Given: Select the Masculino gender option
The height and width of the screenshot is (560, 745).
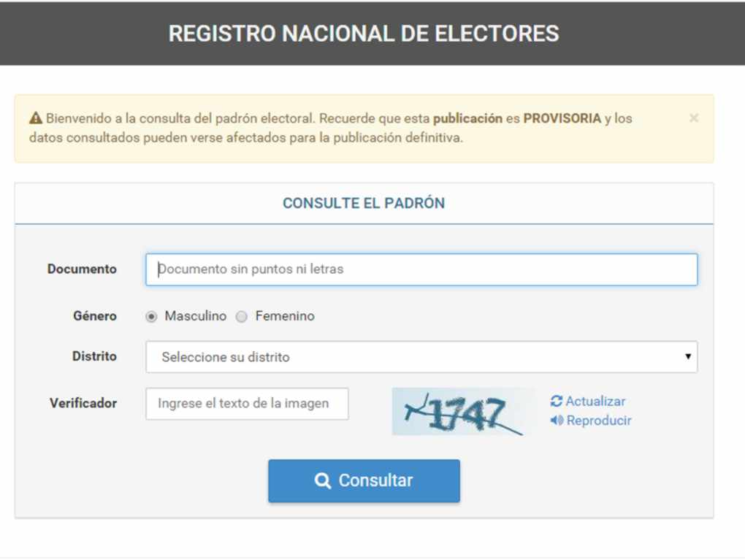Looking at the screenshot, I should (x=151, y=317).
